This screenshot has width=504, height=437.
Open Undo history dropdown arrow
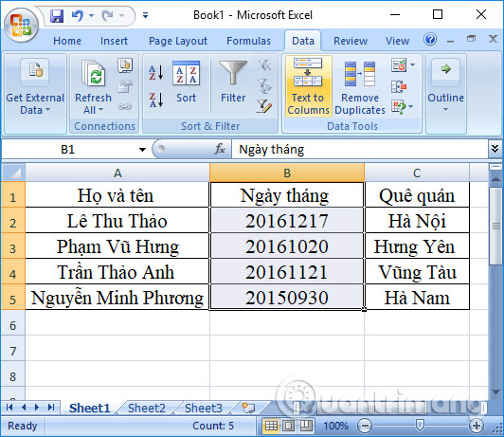pyautogui.click(x=91, y=15)
